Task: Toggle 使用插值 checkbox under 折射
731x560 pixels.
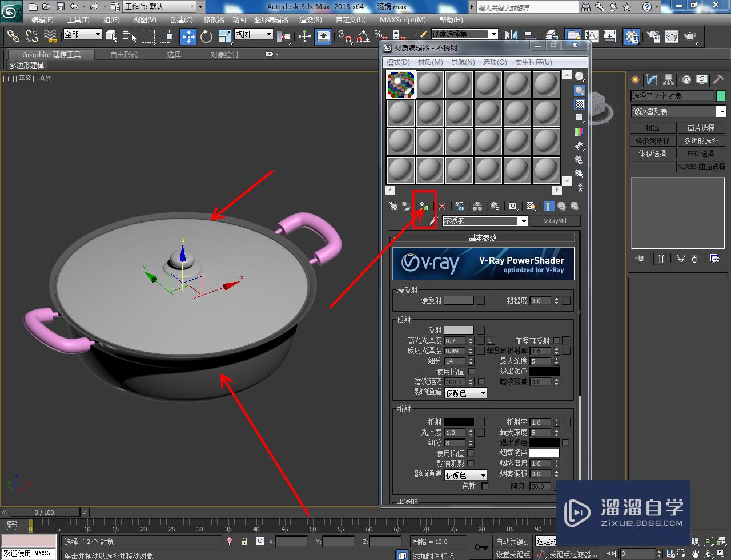Action: (x=471, y=453)
